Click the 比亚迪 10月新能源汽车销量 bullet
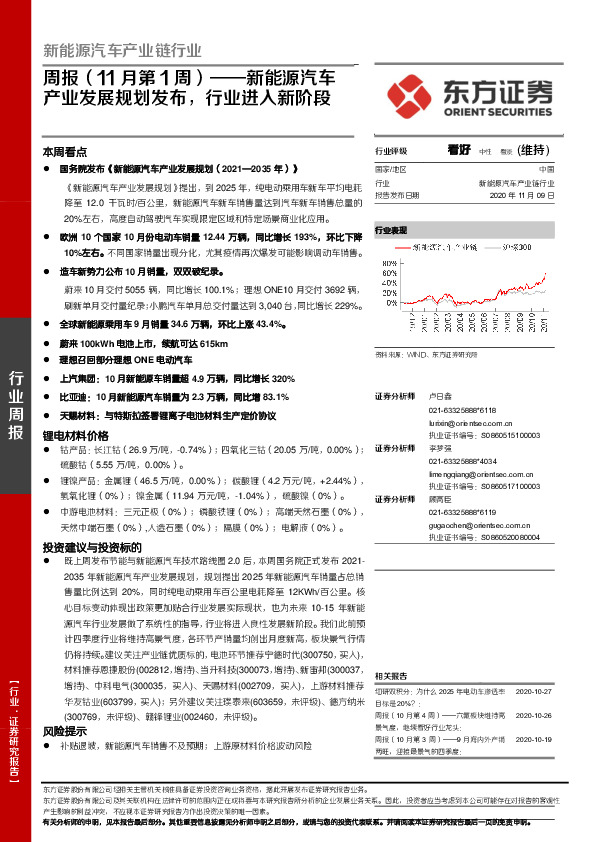Image resolution: width=595 pixels, height=842 pixels. pos(175,397)
